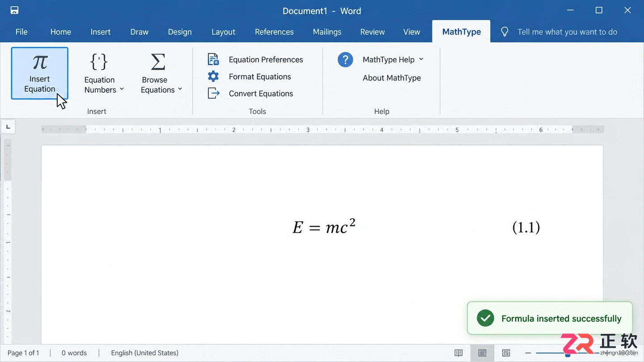Click the tab selector L icon on ruler
This screenshot has width=644, height=362.
tap(8, 127)
